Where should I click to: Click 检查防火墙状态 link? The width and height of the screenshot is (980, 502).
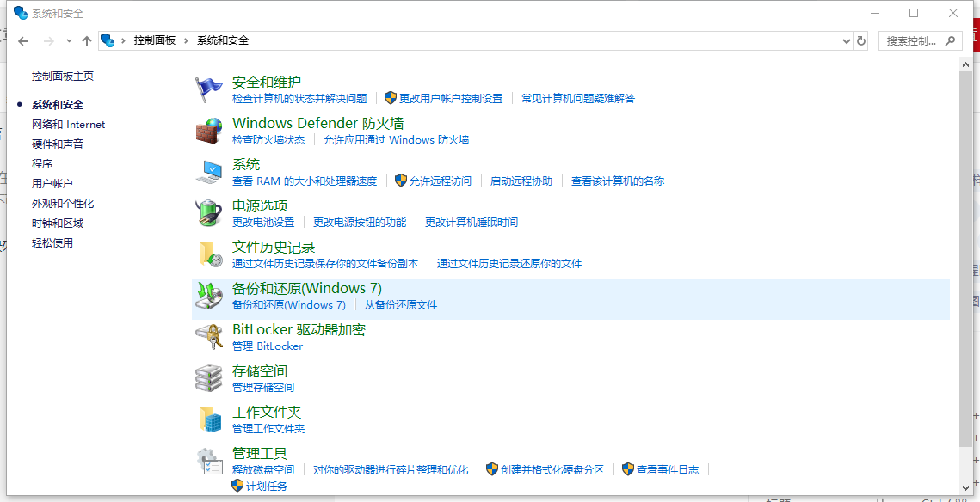coord(268,140)
